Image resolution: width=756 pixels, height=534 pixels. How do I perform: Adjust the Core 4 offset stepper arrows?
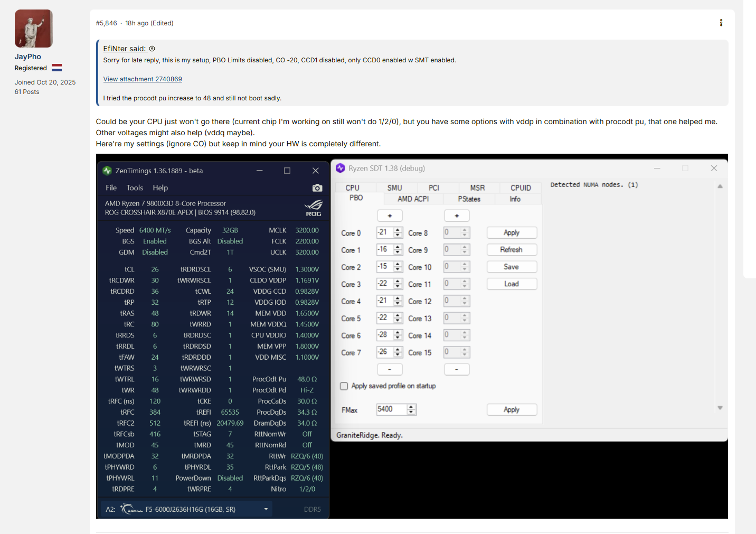[x=398, y=301]
